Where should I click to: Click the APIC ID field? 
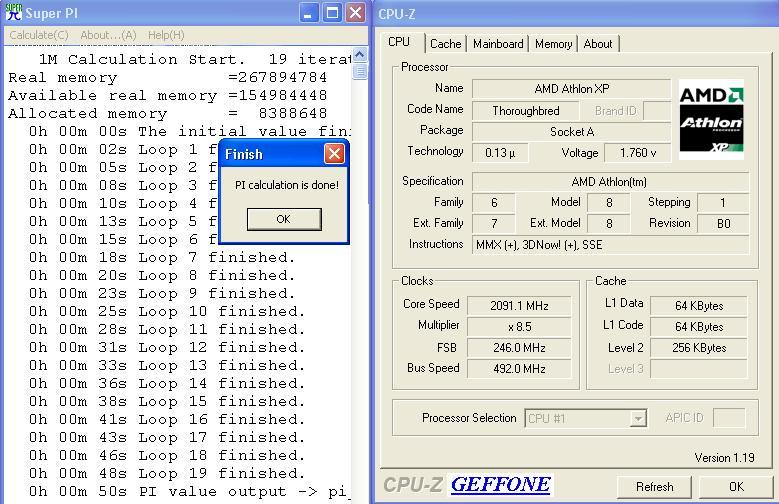point(729,418)
